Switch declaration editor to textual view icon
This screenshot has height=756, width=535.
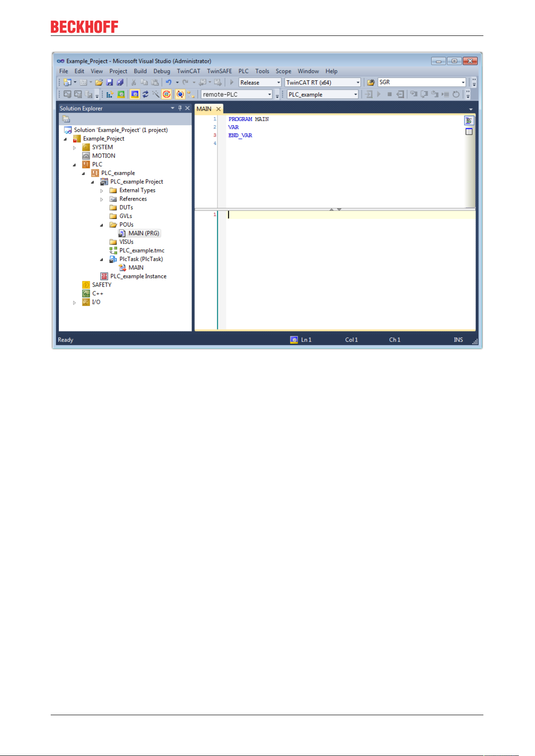[x=469, y=121]
